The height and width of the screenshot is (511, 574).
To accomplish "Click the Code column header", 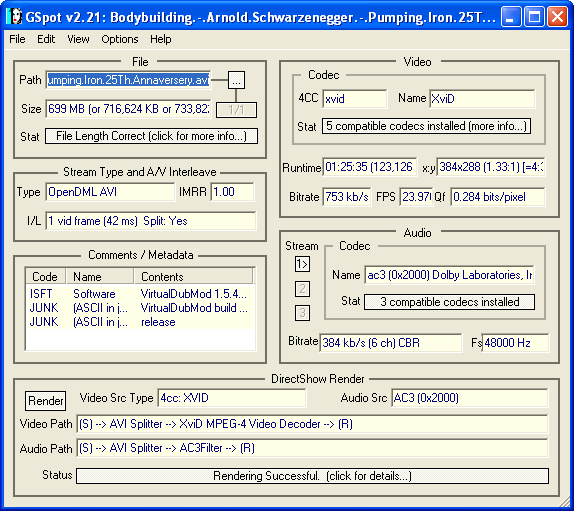I will click(46, 276).
